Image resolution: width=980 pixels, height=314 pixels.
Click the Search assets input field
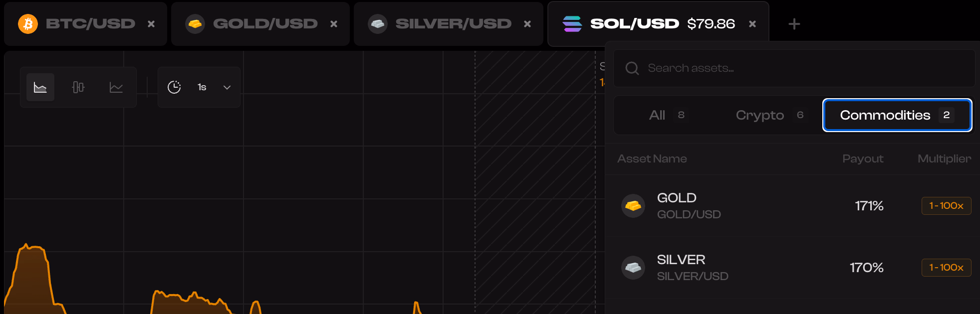[798, 68]
